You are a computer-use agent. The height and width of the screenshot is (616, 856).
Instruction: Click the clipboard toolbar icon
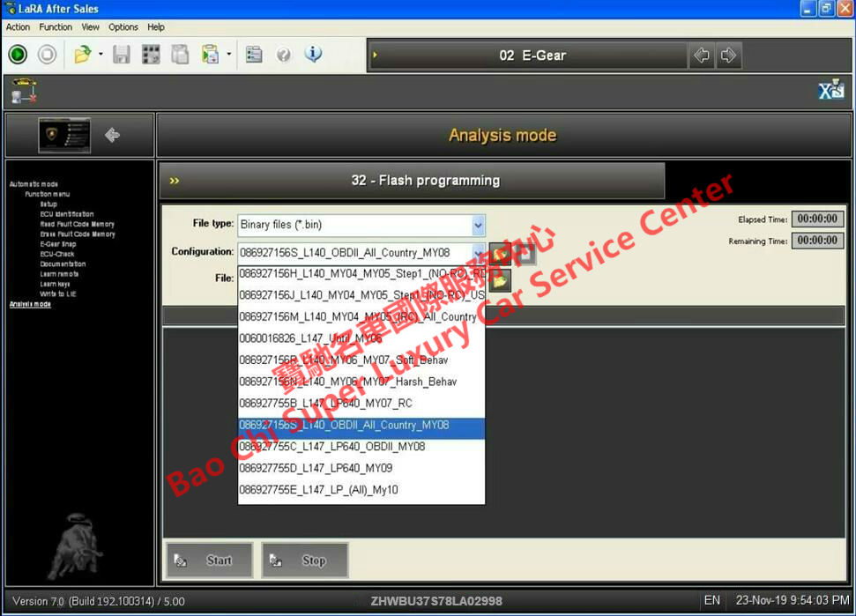[x=180, y=55]
